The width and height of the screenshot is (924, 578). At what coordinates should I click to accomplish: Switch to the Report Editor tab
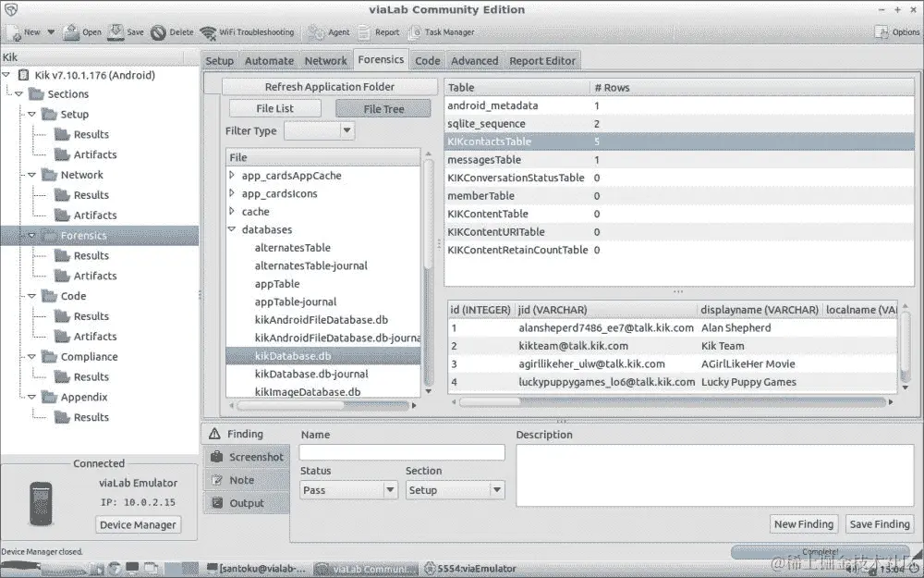click(x=542, y=61)
